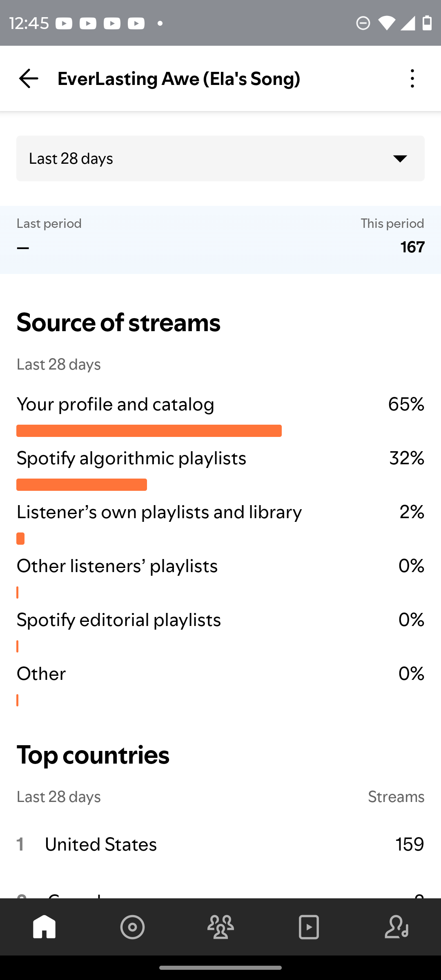Screen dimensions: 441x980
Task: Select Spotify editorial playlists row
Action: click(x=220, y=630)
